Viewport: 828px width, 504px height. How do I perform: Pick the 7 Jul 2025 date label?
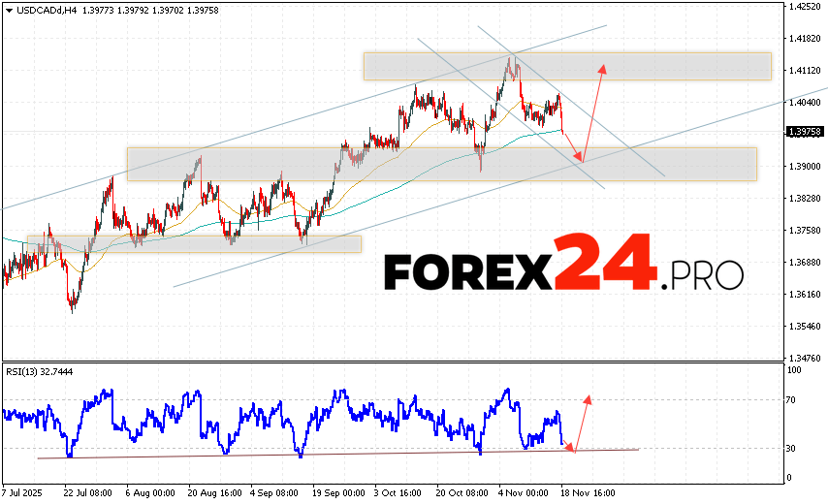[x=21, y=492]
